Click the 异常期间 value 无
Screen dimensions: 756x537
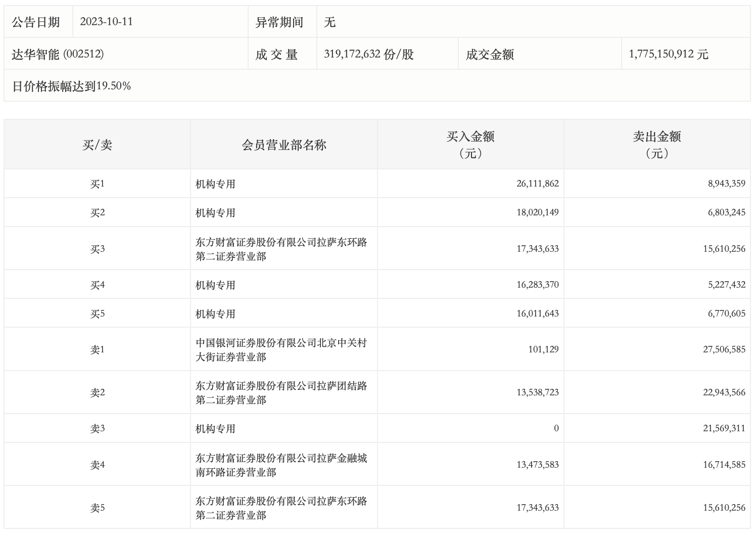coord(329,22)
